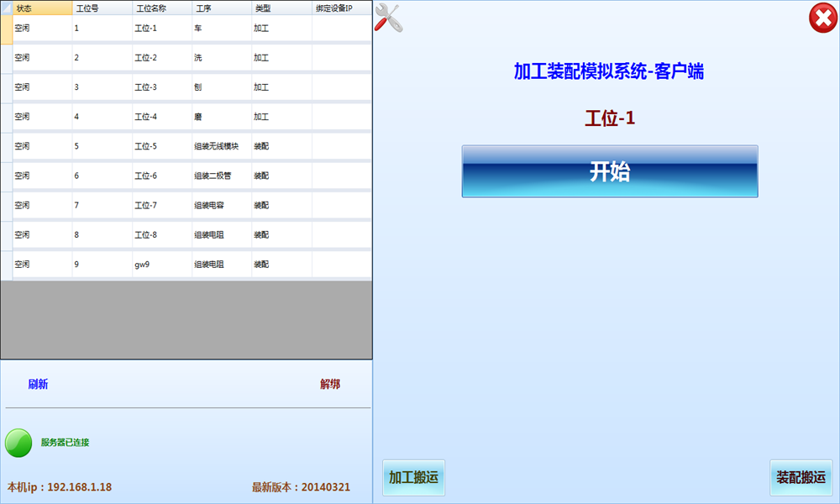Click the 装配搬运 button

coord(801,477)
